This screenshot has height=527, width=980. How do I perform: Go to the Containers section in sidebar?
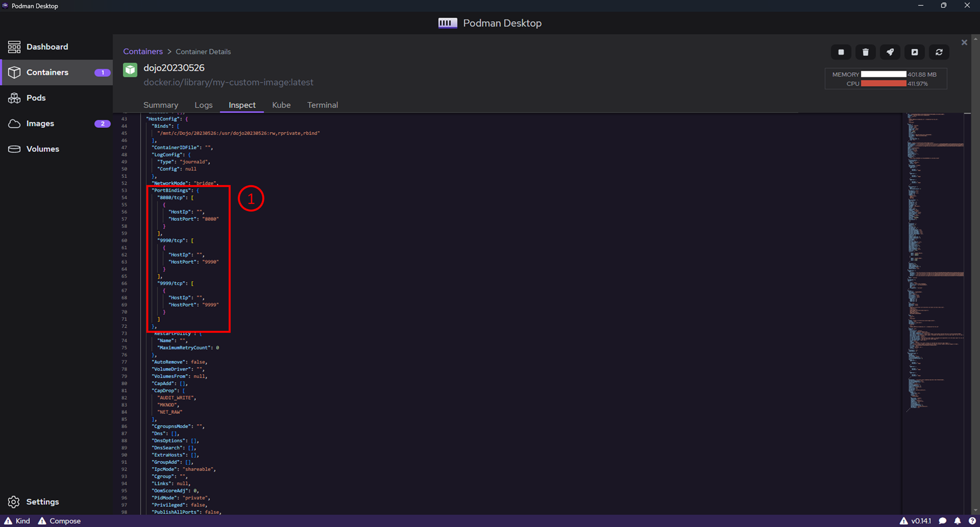[56, 73]
